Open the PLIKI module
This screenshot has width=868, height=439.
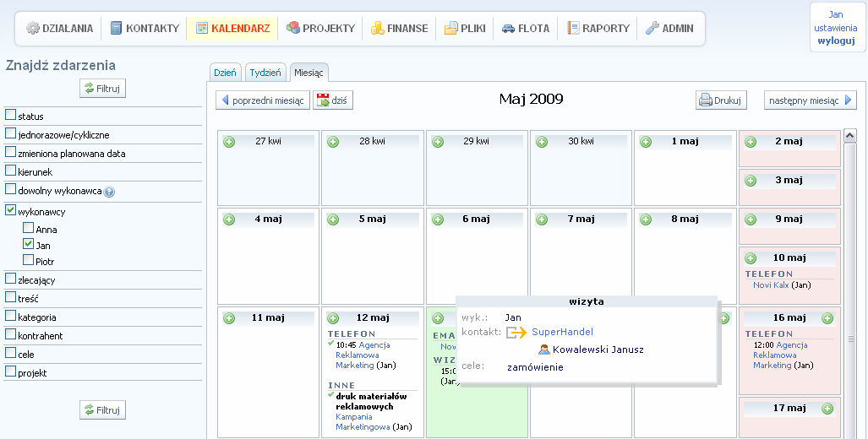click(465, 28)
